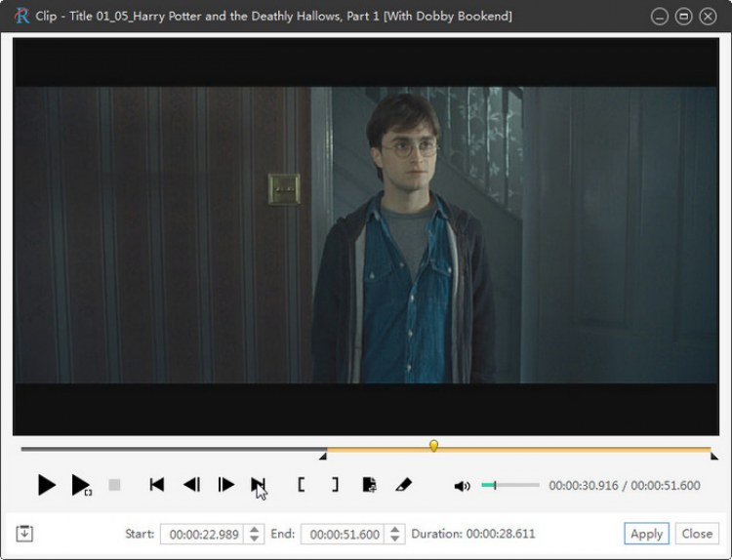Close the clip dialog via Close button
Viewport: 732px width, 560px height.
[697, 534]
